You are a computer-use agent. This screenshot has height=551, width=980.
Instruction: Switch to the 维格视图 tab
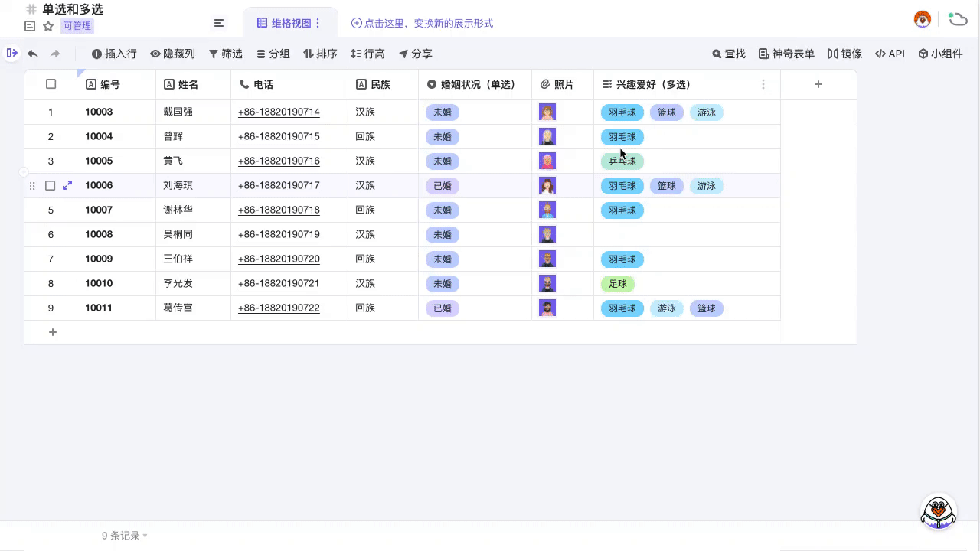click(289, 23)
